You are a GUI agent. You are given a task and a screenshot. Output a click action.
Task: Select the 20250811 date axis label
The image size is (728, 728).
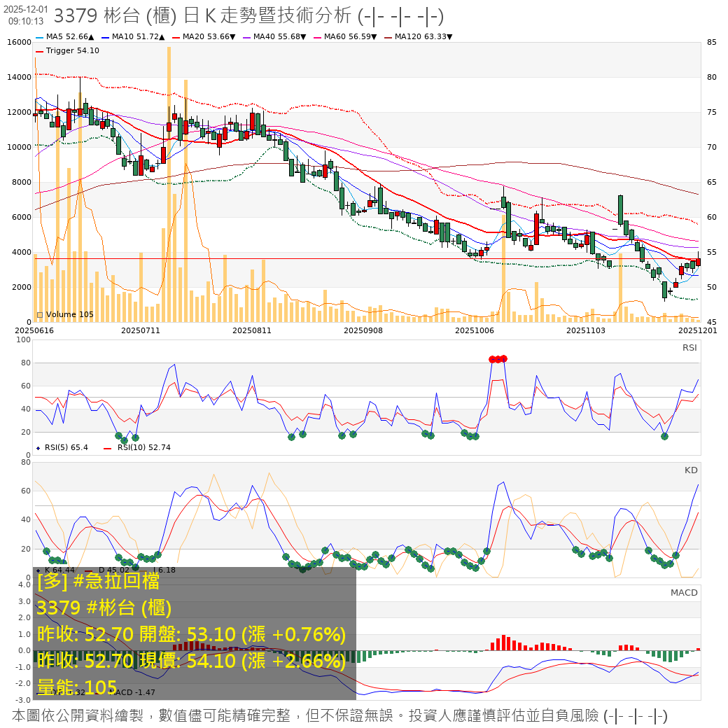251,330
